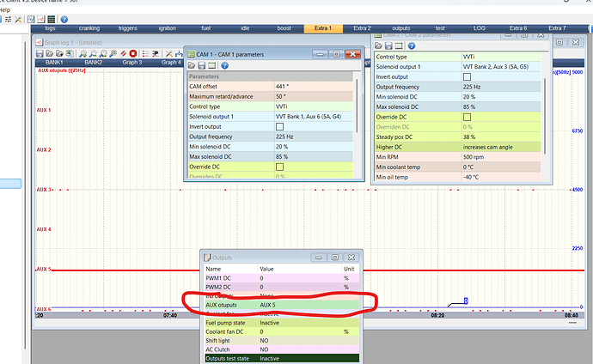Toggle Override DC checkbox in CAM 1 window
The width and height of the screenshot is (593, 364).
click(279, 167)
